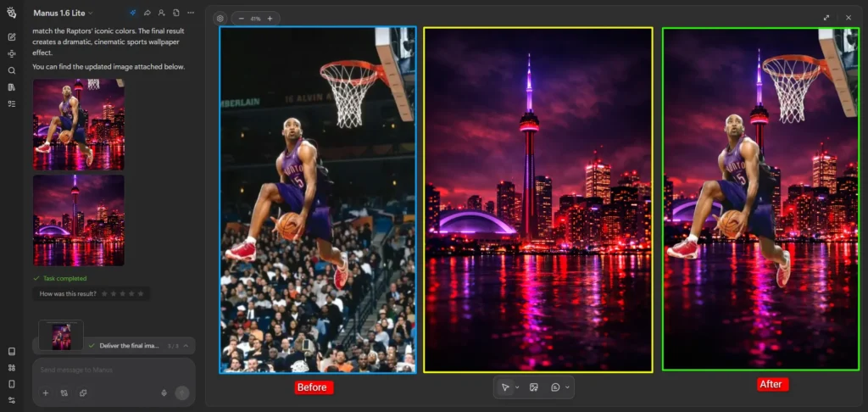This screenshot has width=868, height=412.
Task: Click the share arrow icon in chat header
Action: click(147, 14)
